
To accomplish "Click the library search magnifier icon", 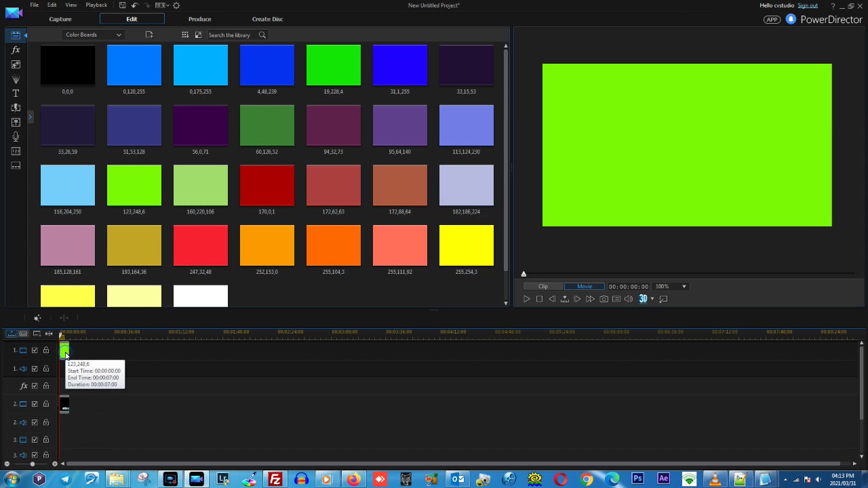I will point(262,35).
